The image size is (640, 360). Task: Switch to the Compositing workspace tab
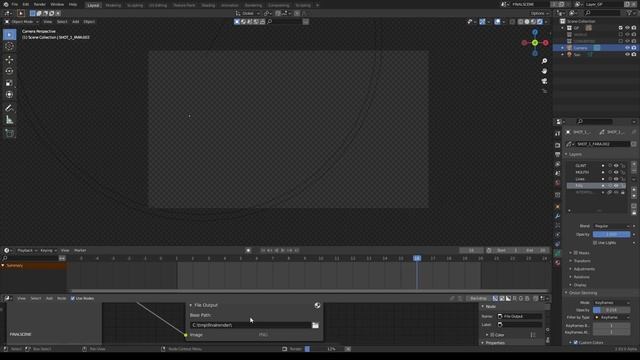(x=279, y=5)
